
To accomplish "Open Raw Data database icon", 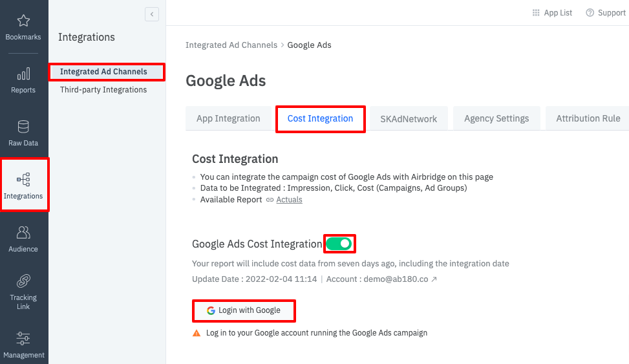I will click(23, 127).
